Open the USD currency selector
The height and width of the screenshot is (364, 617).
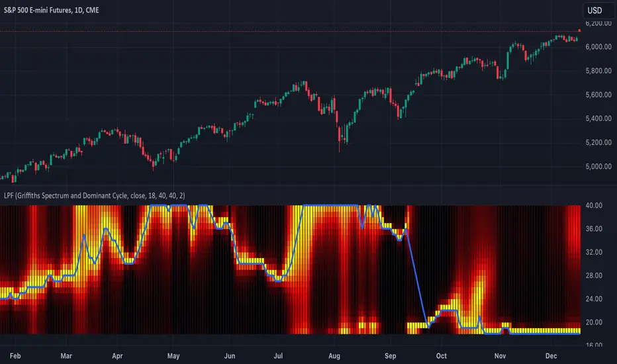click(x=598, y=11)
